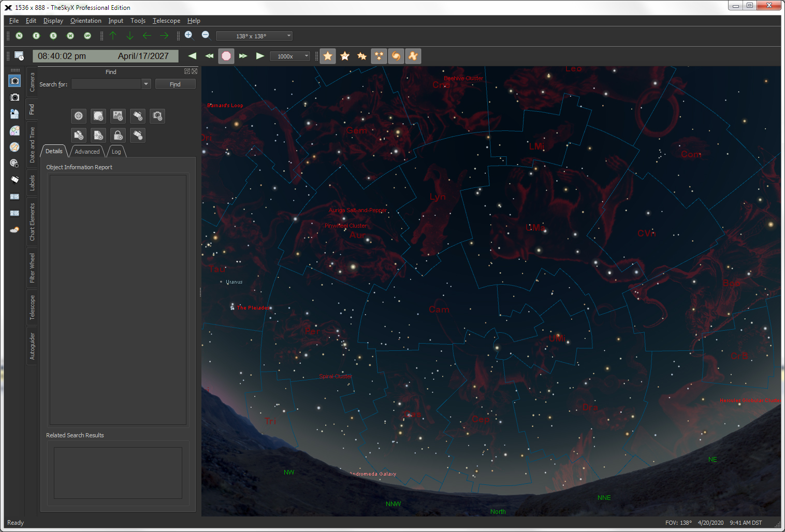Select the highlighted camera icon in sidebar
The height and width of the screenshot is (532, 785).
pos(14,81)
